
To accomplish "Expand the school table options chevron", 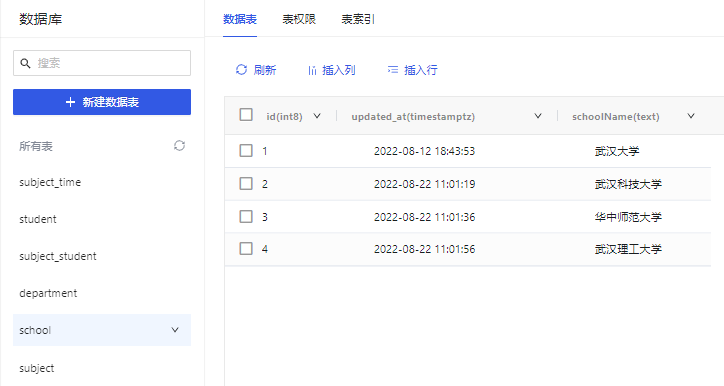I will pyautogui.click(x=175, y=330).
